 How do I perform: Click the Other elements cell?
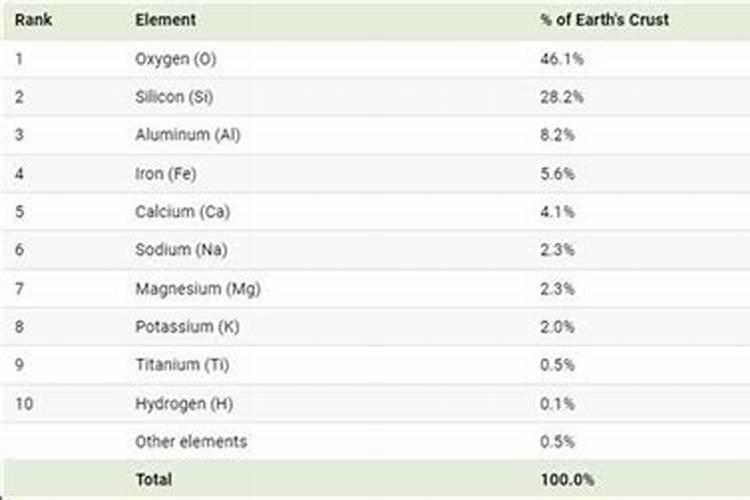pos(190,441)
